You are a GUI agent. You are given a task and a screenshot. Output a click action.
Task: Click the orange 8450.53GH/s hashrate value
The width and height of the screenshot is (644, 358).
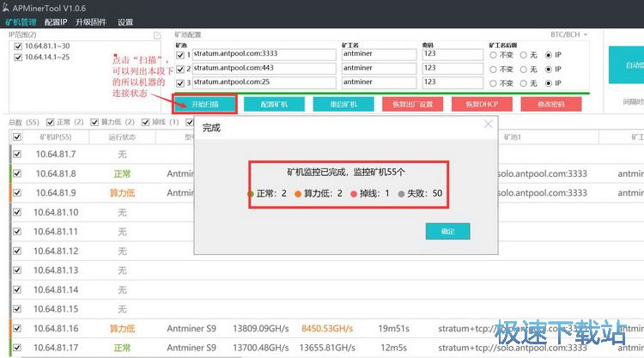click(327, 329)
